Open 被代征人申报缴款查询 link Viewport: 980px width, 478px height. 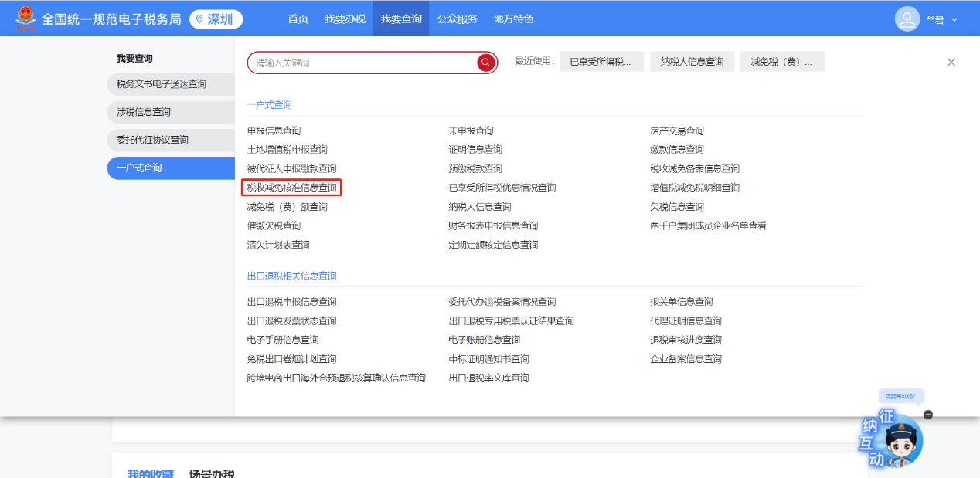292,168
